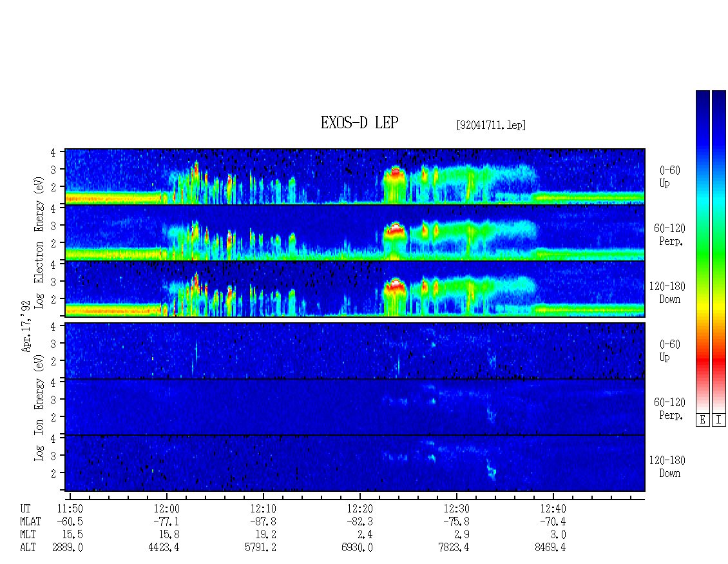Viewport: 728px width, 564px height.
Task: Select the ALT value 4423.4
Action: pos(164,548)
